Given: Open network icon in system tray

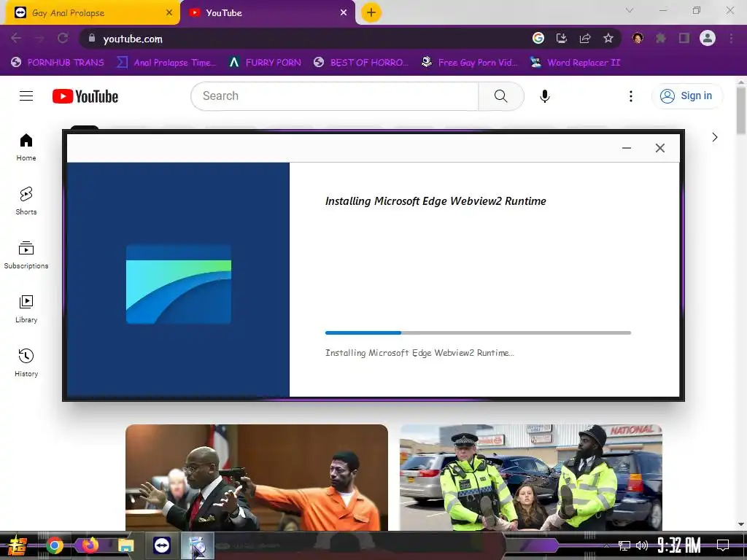Looking at the screenshot, I should 624,545.
